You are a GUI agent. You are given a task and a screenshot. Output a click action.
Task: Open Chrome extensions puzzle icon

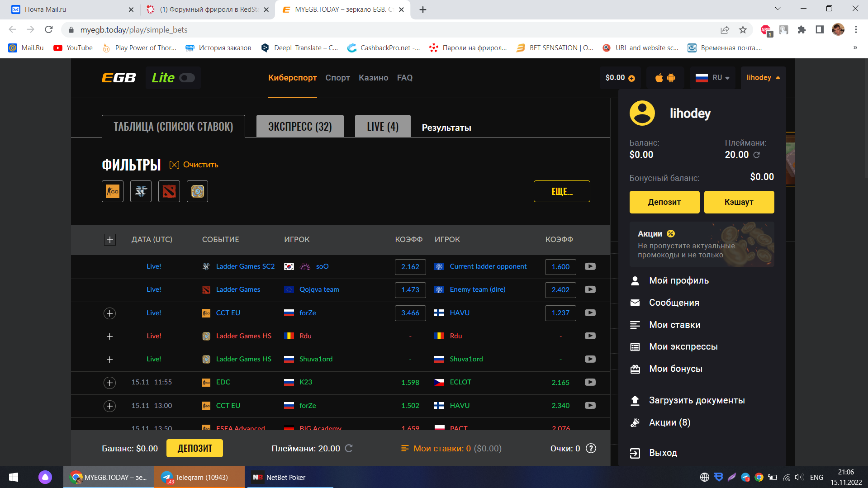coord(802,30)
